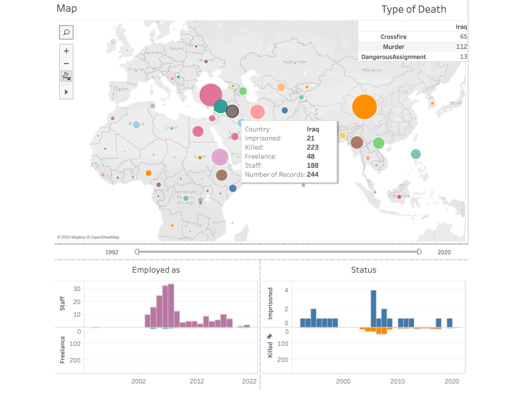Image resolution: width=532 pixels, height=401 pixels.
Task: Click the Type of Death title
Action: (x=414, y=9)
